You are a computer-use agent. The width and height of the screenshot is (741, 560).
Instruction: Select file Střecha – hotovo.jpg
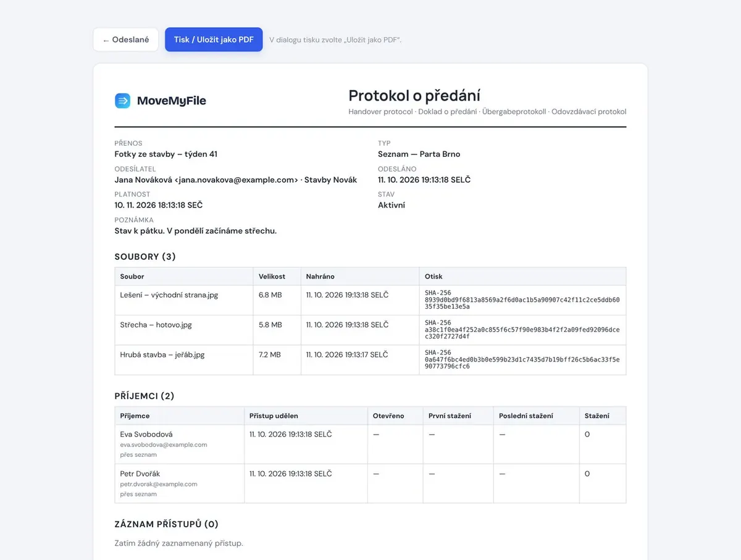click(x=156, y=325)
